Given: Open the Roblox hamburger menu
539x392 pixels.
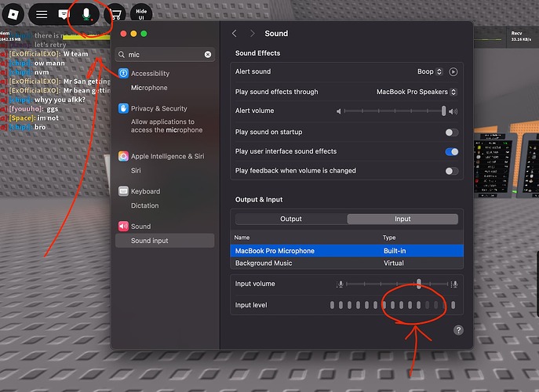Looking at the screenshot, I should tap(42, 14).
